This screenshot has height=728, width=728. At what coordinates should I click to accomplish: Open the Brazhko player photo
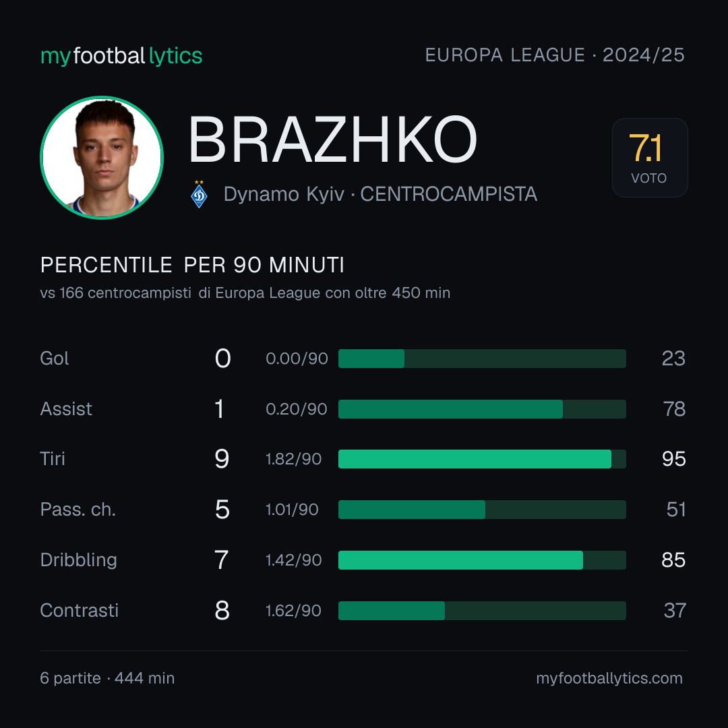(102, 157)
